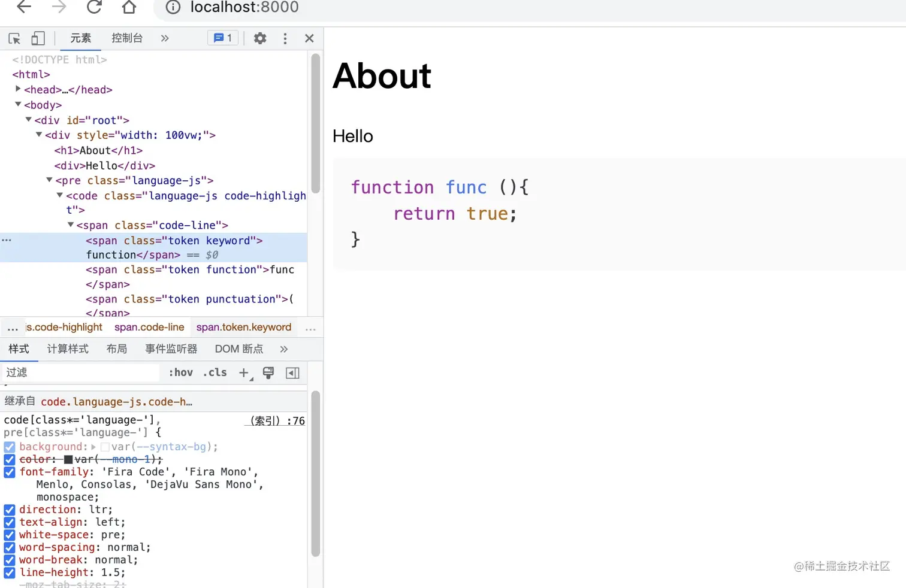The height and width of the screenshot is (588, 906).
Task: Disable the background style property
Action: tap(10, 447)
